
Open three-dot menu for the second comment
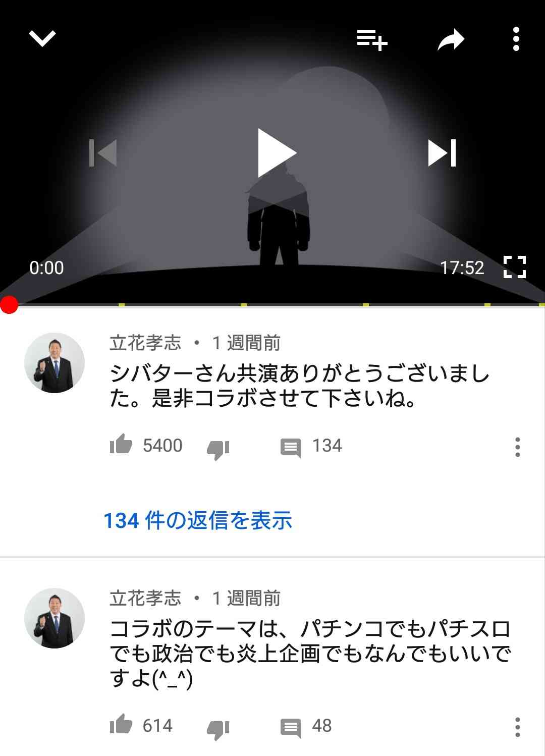(x=517, y=727)
